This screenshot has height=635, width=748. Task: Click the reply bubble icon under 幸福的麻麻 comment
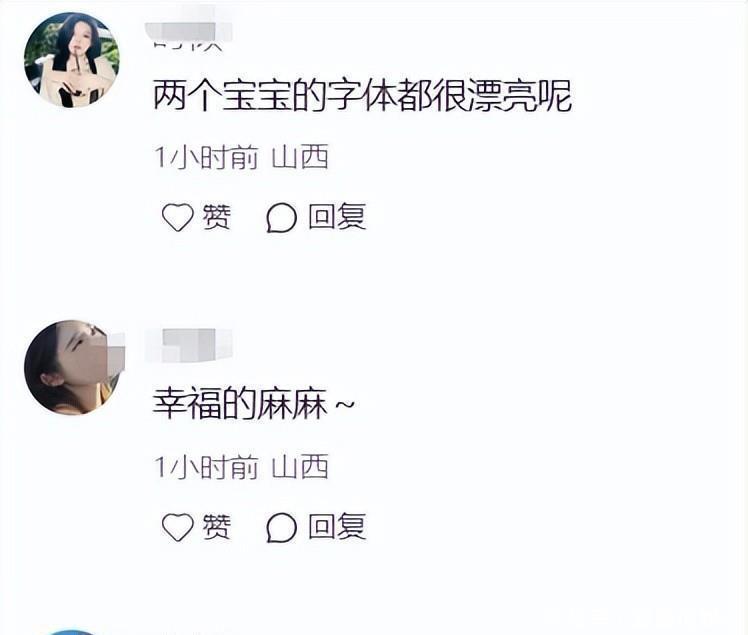tap(281, 527)
